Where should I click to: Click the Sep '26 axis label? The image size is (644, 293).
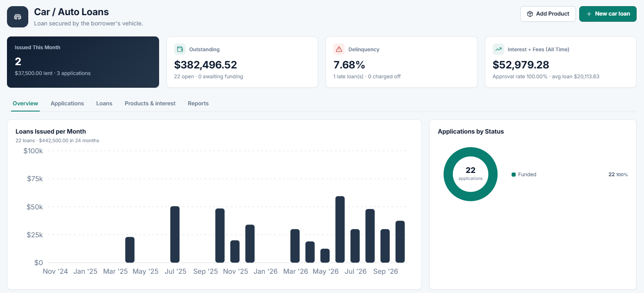click(385, 271)
